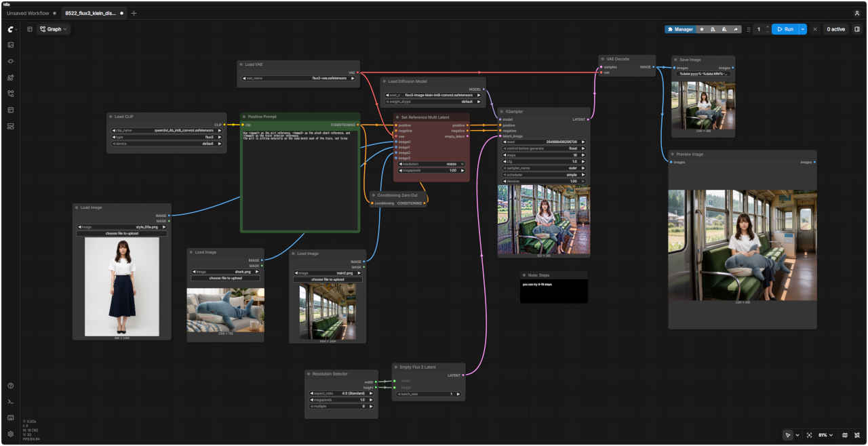Open the help icon in the sidebar
This screenshot has height=446, width=868.
[11, 386]
